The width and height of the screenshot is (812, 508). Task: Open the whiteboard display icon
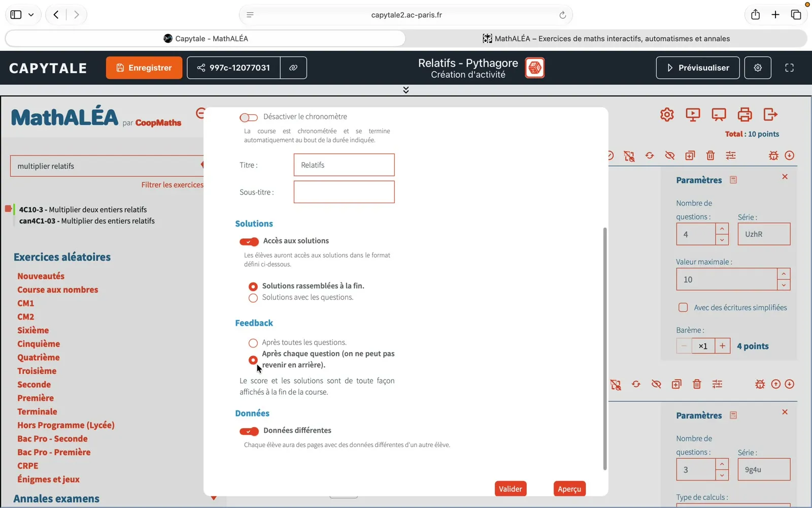(719, 115)
